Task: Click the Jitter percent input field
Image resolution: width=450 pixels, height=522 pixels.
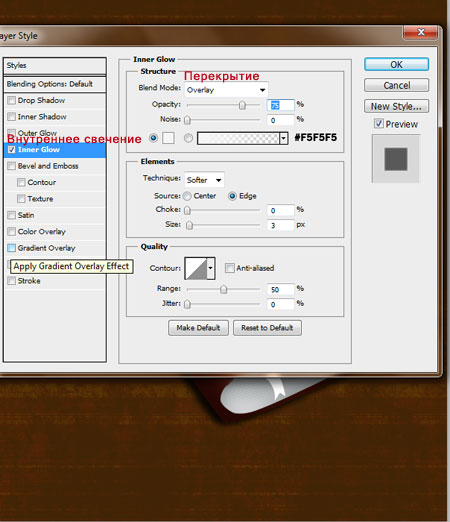Action: tap(281, 304)
